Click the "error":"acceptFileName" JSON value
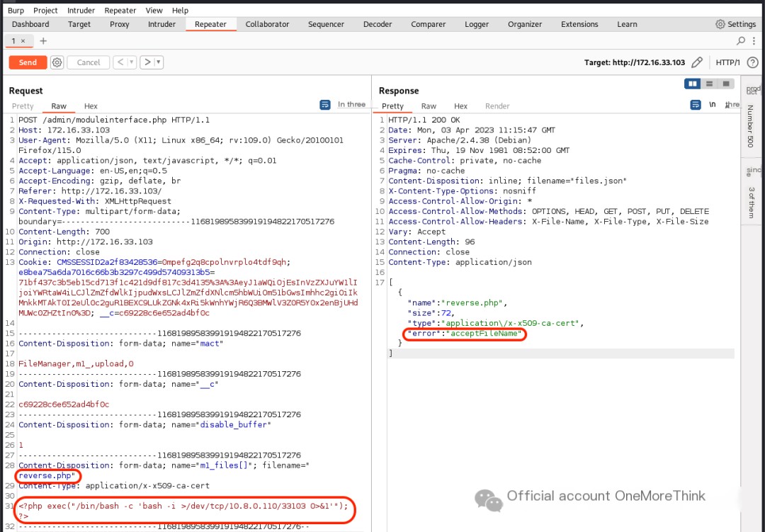 (465, 334)
